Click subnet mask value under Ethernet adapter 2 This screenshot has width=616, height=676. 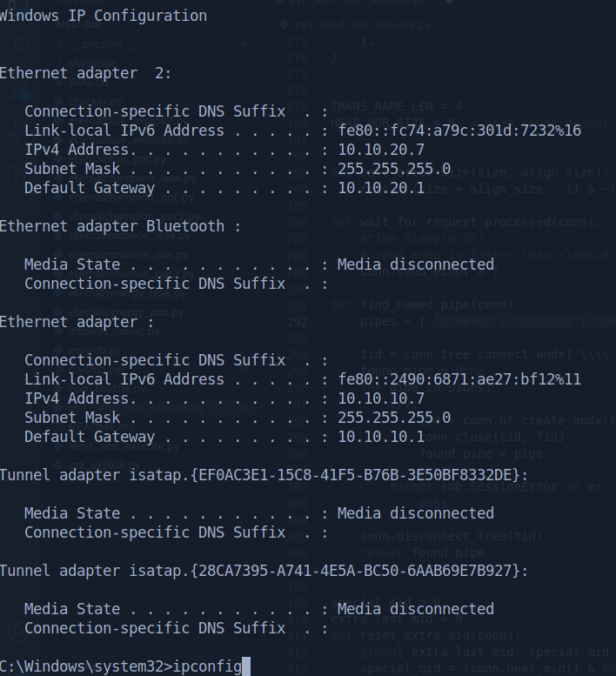coord(394,169)
